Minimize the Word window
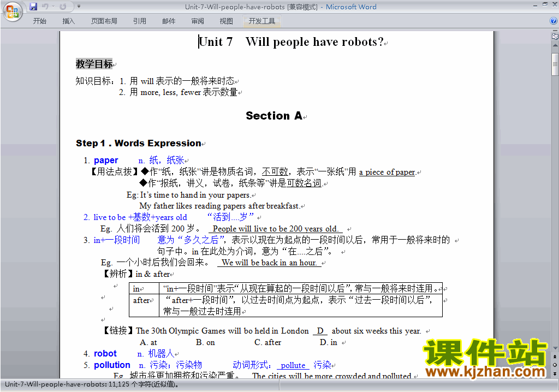Image resolution: width=559 pixels, height=392 pixels. [x=535, y=5]
